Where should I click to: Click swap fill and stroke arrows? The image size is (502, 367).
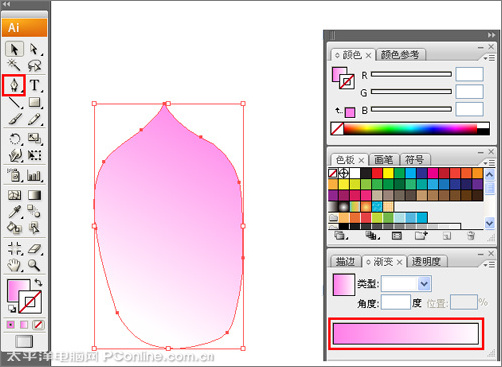(38, 282)
